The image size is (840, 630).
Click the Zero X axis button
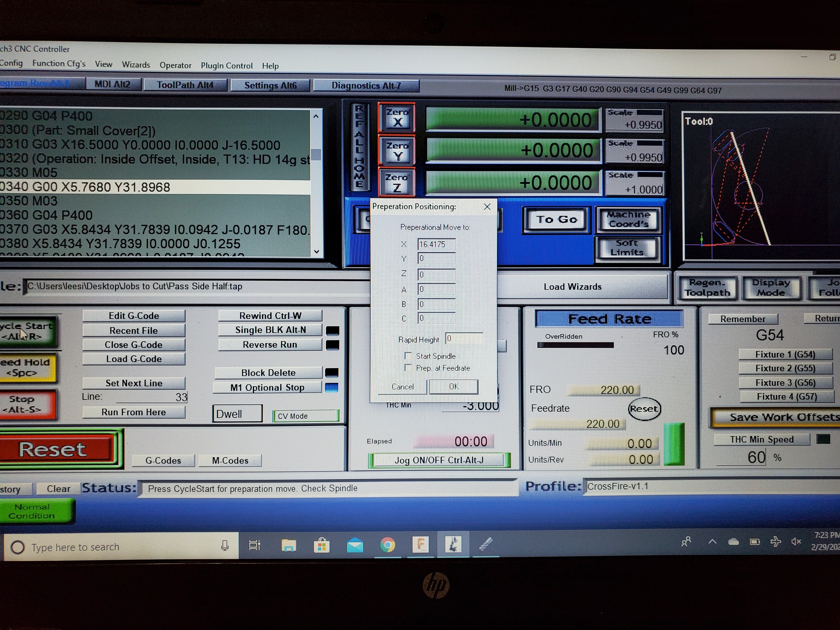[x=397, y=118]
